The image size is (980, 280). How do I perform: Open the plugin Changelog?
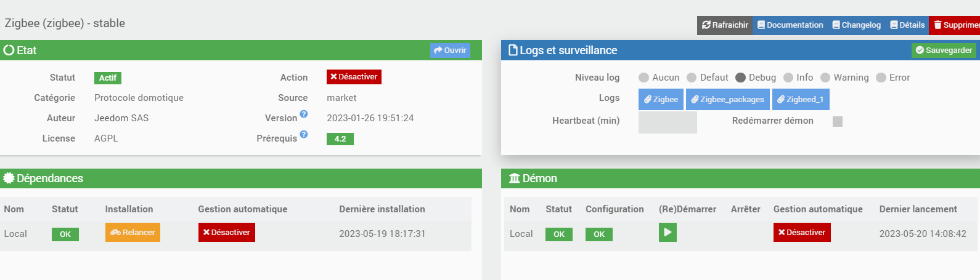pos(856,25)
